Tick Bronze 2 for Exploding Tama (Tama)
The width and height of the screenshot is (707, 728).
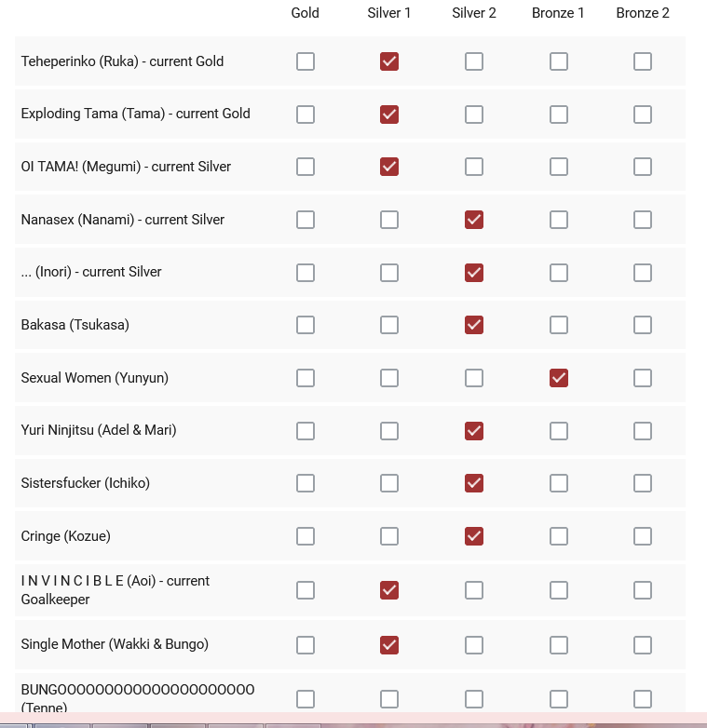point(643,115)
